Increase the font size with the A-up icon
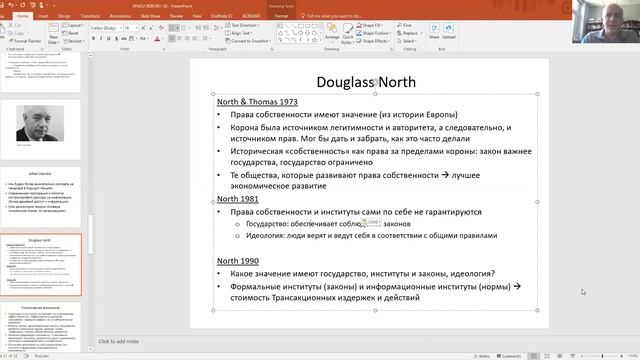640x360 pixels. coord(143,28)
